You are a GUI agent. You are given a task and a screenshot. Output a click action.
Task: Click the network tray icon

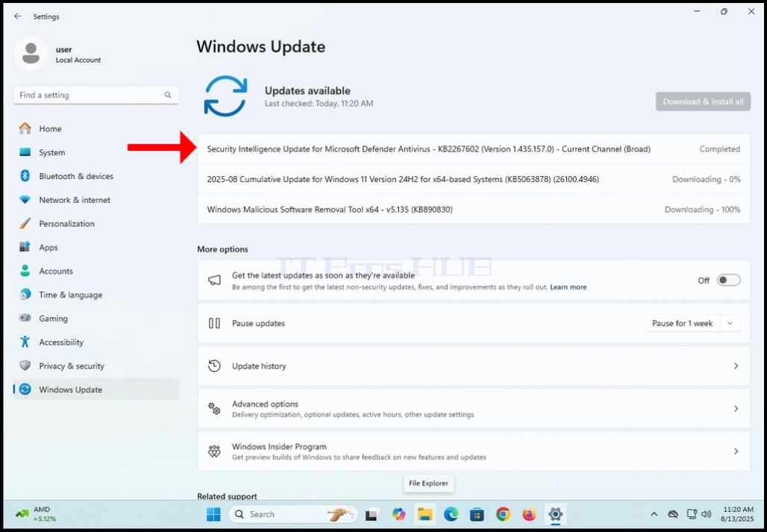coord(691,514)
